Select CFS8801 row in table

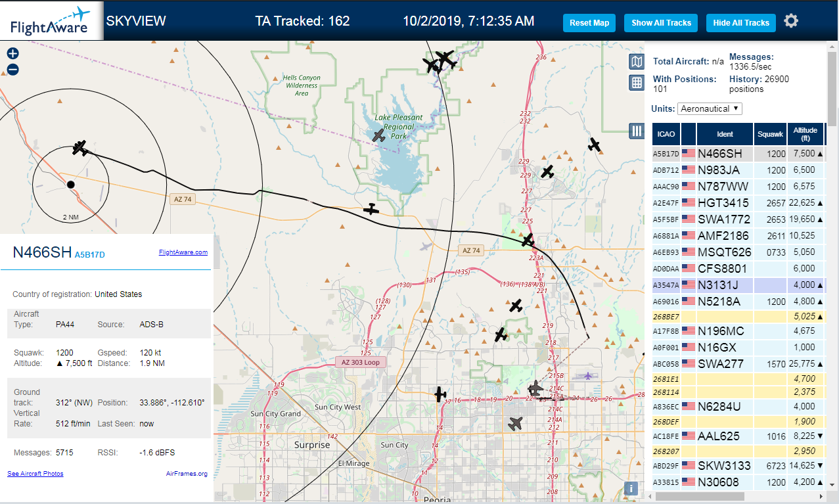click(x=738, y=268)
